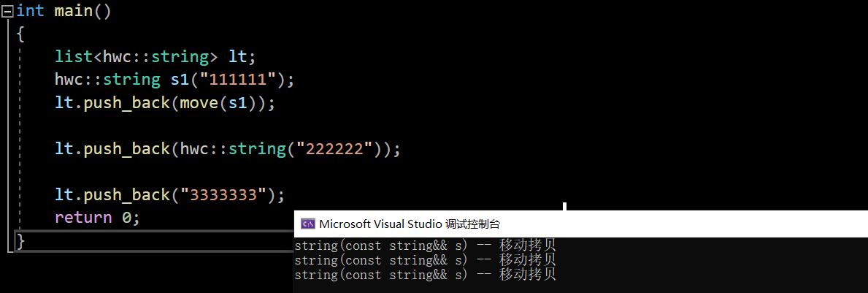This screenshot has height=293, width=868.
Task: Click the main function name
Action: point(73,11)
